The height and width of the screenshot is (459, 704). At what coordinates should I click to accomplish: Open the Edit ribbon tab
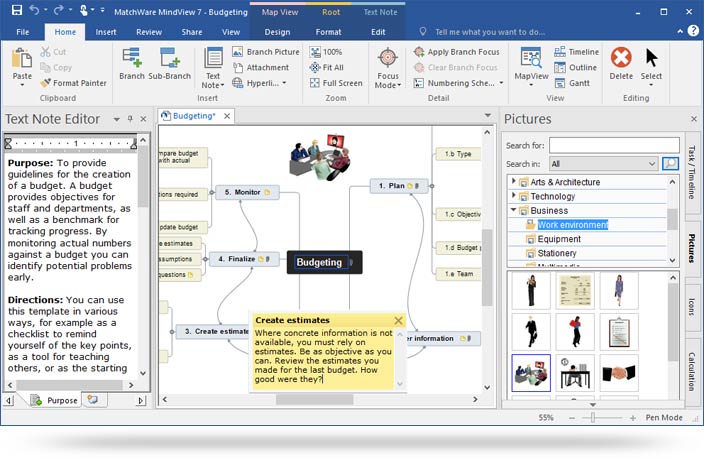coord(378,32)
